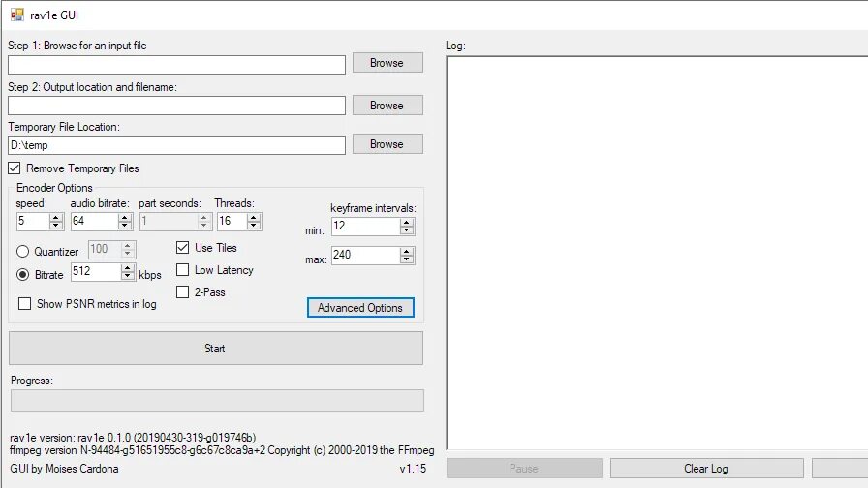Decrease audio bitrate with down arrow
The height and width of the screenshot is (488, 868).
[x=125, y=226]
